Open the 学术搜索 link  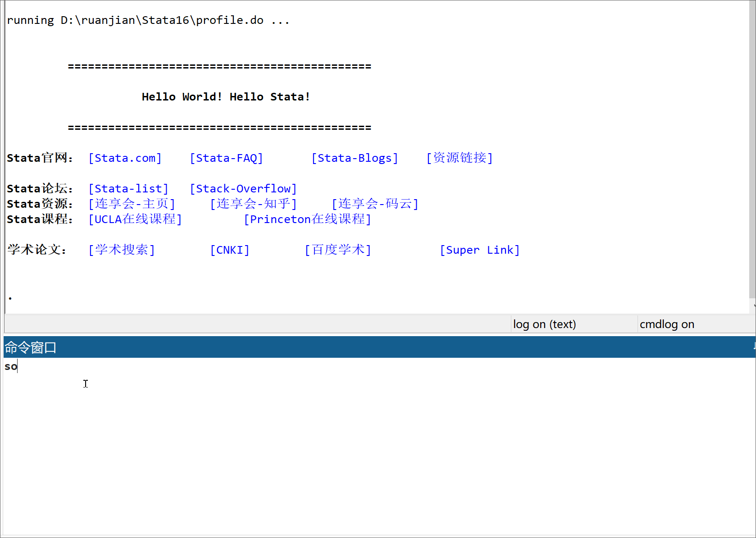(x=122, y=250)
